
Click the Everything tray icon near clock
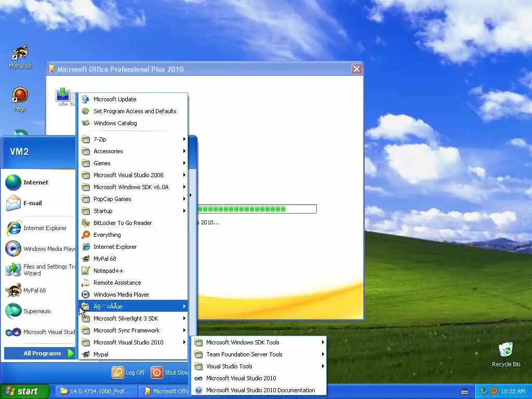[x=494, y=391]
